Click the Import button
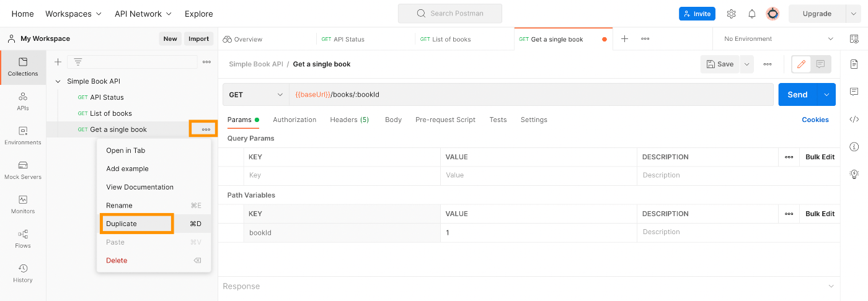This screenshot has width=868, height=301. click(x=198, y=38)
